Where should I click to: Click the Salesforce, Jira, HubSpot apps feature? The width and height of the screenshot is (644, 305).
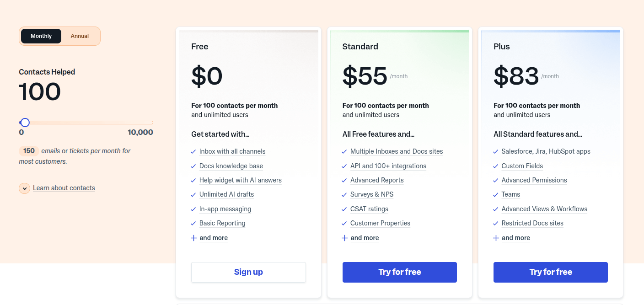click(x=546, y=151)
